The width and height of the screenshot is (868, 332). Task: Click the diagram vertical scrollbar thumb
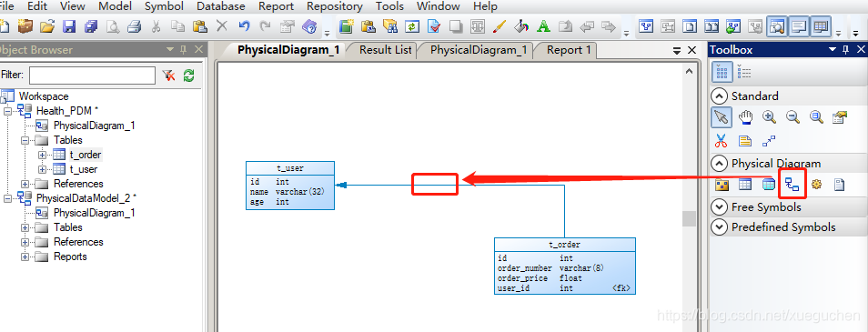[689, 218]
